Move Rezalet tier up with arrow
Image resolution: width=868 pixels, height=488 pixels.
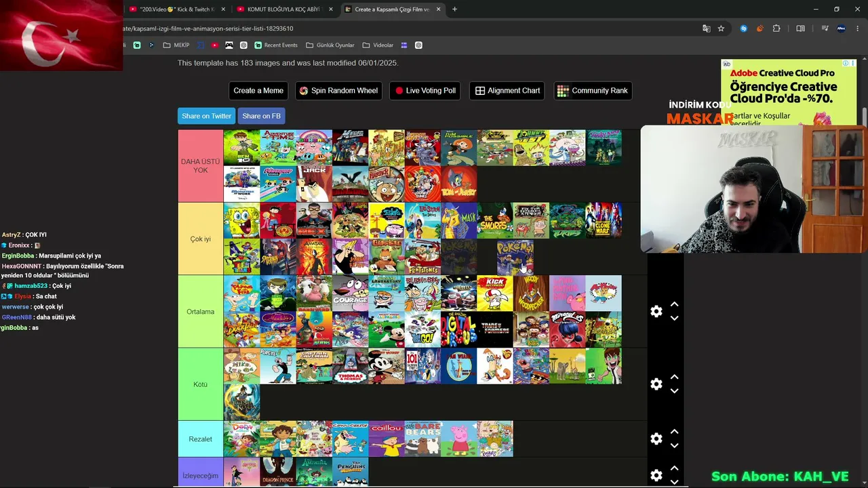[x=674, y=432]
